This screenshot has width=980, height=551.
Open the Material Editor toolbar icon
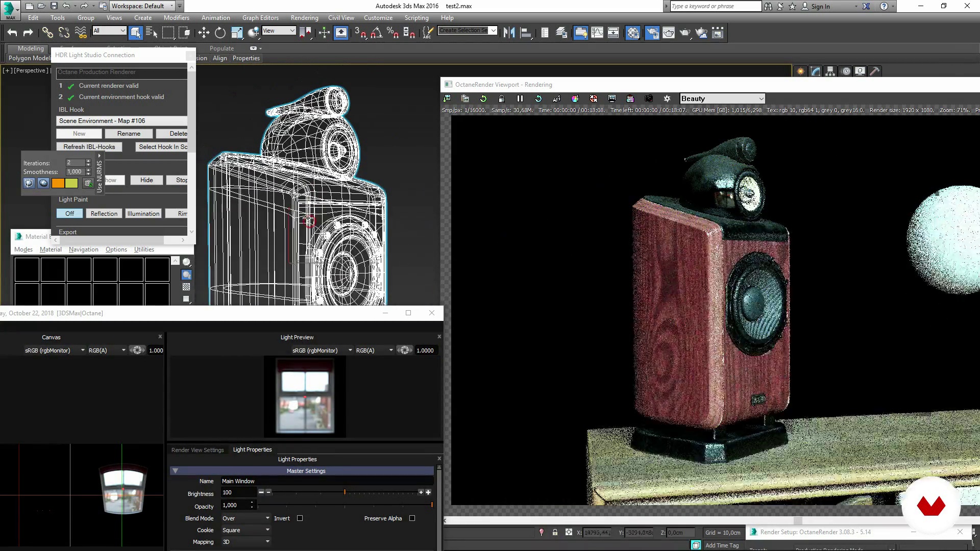coord(633,33)
